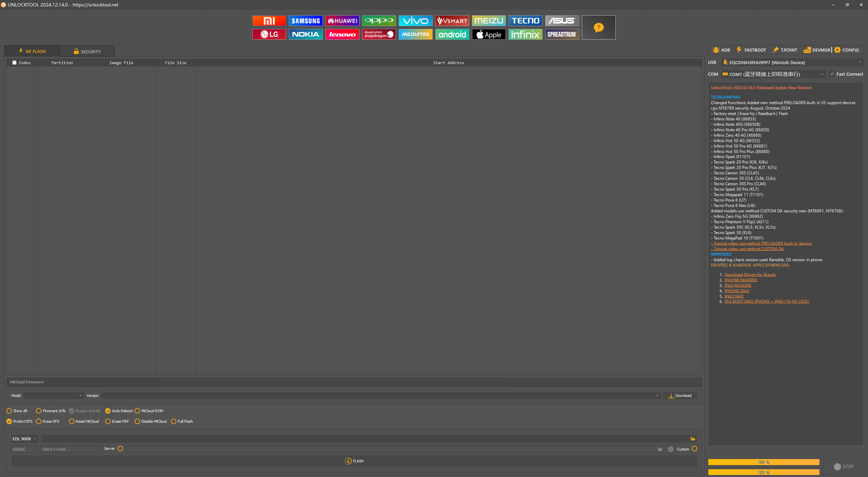Uncheck the Fast Connect checkbox

click(x=832, y=74)
